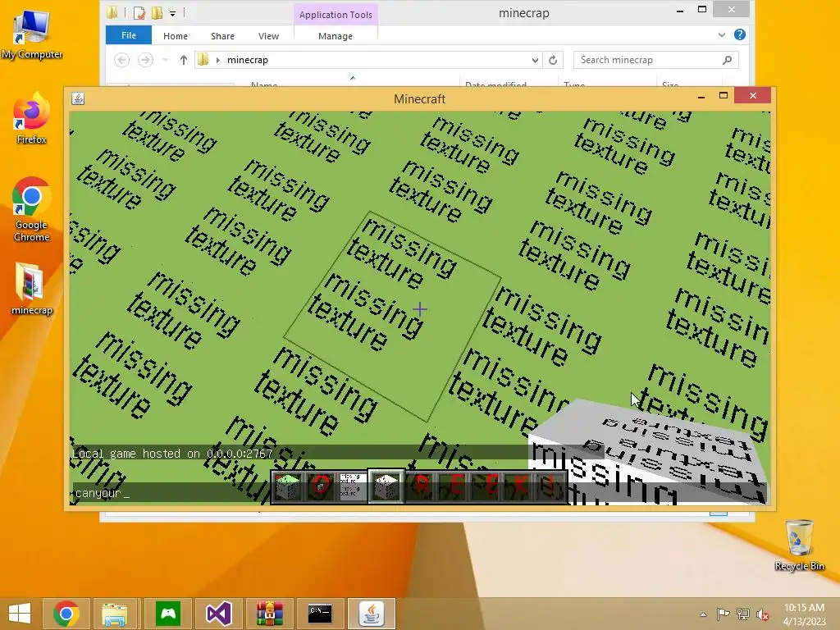Screen dimensions: 840x630
Task: Select the red R slot in the hotbar
Action: tap(421, 486)
